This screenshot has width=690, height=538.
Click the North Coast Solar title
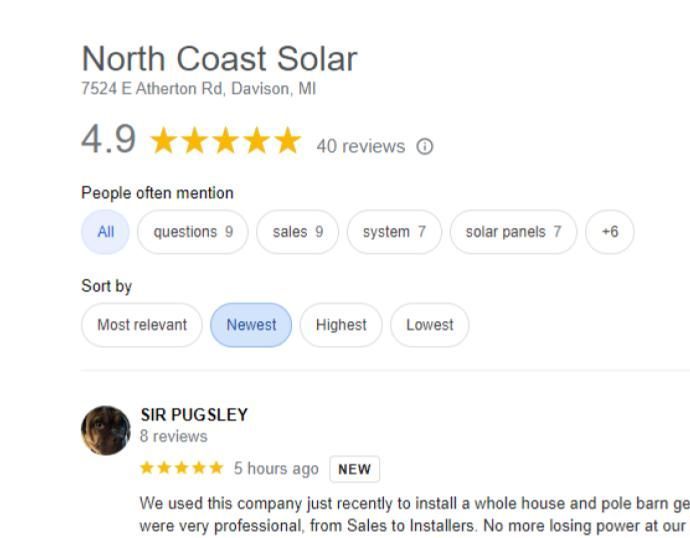click(219, 59)
